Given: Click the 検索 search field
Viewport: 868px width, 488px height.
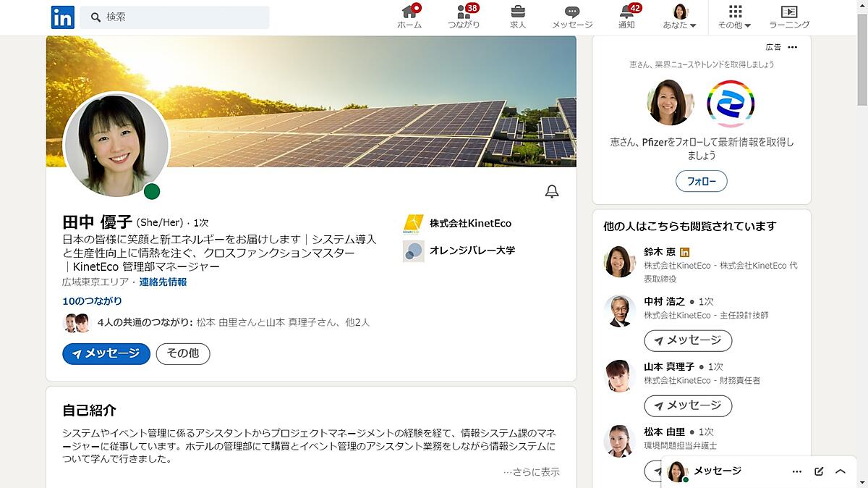Looking at the screenshot, I should point(174,17).
